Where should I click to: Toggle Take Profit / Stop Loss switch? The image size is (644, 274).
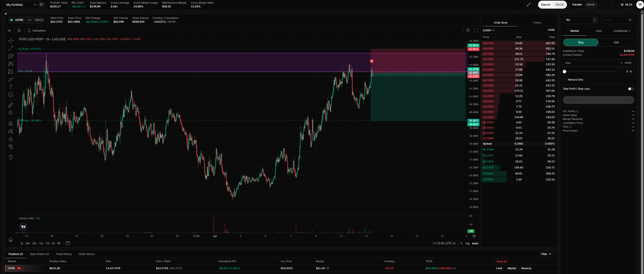[631, 89]
